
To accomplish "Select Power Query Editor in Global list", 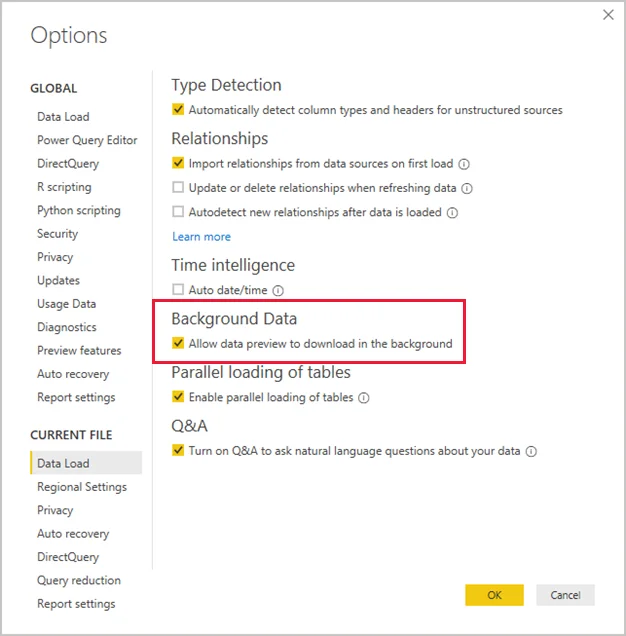I will (87, 140).
